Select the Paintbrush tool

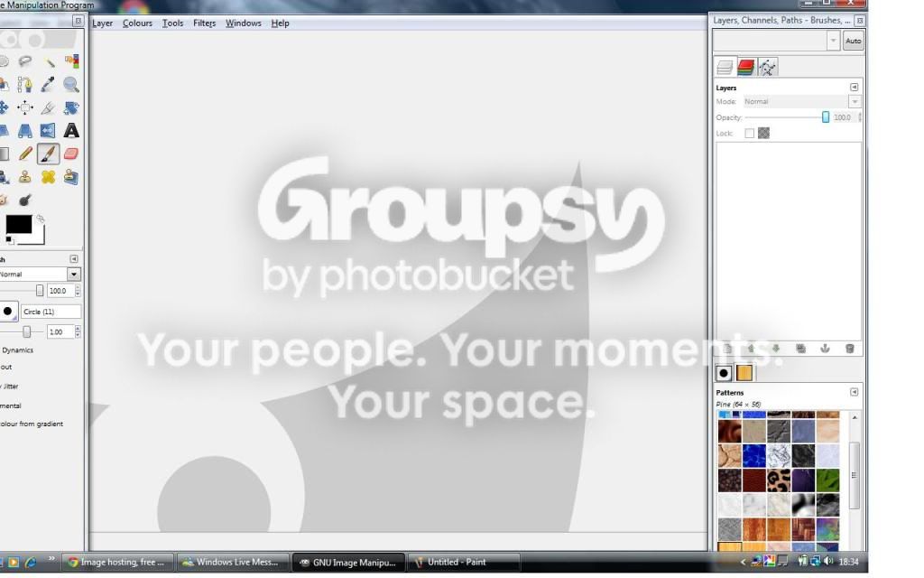click(x=49, y=154)
